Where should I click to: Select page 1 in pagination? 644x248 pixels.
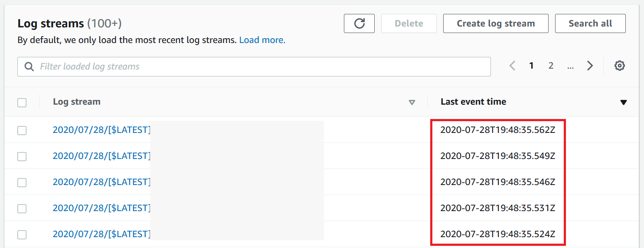tap(531, 66)
